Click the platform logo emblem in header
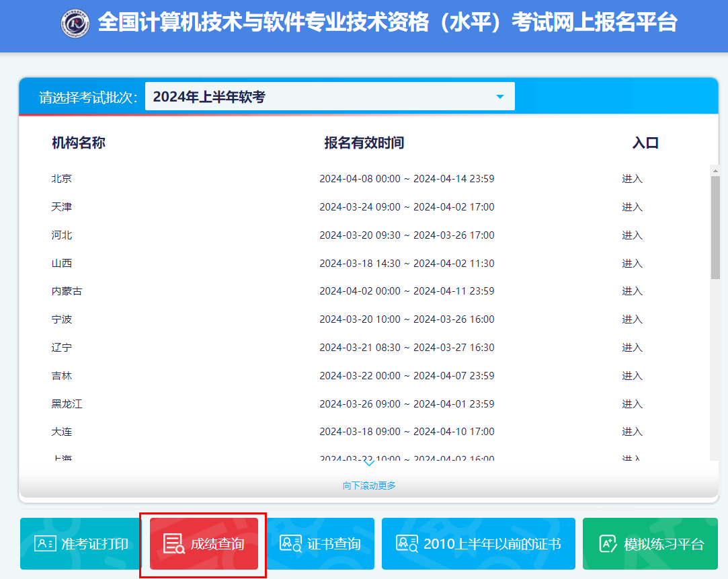Screen dimensions: 728x579 click(x=75, y=24)
